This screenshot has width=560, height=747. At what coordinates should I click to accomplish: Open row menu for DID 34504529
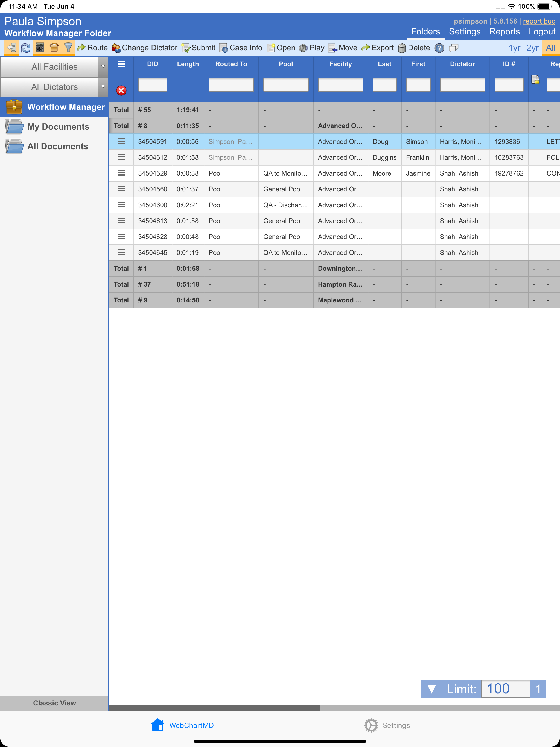pyautogui.click(x=121, y=173)
